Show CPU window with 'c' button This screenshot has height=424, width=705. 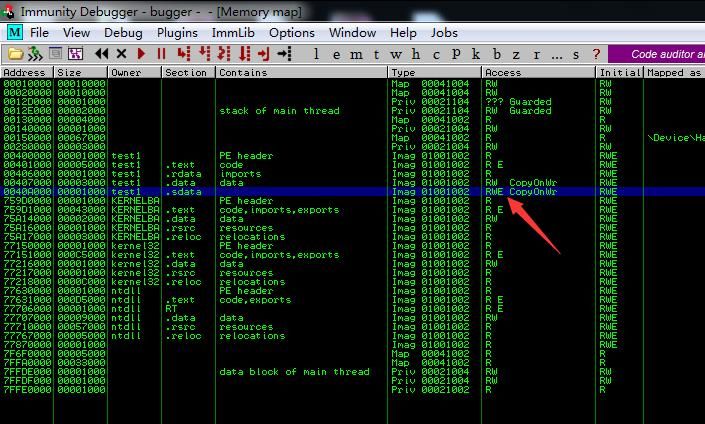[x=436, y=55]
